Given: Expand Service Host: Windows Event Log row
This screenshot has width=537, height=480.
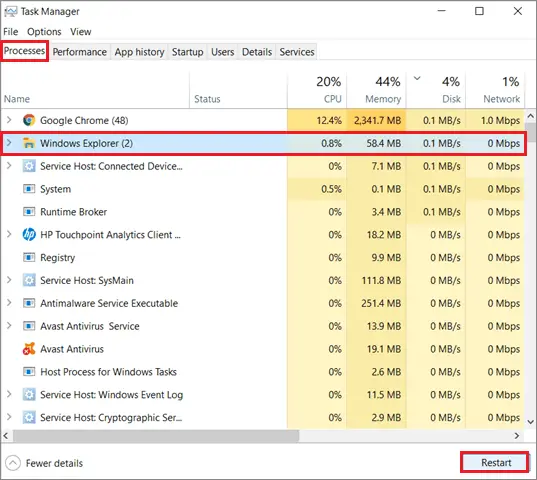Looking at the screenshot, I should point(9,394).
